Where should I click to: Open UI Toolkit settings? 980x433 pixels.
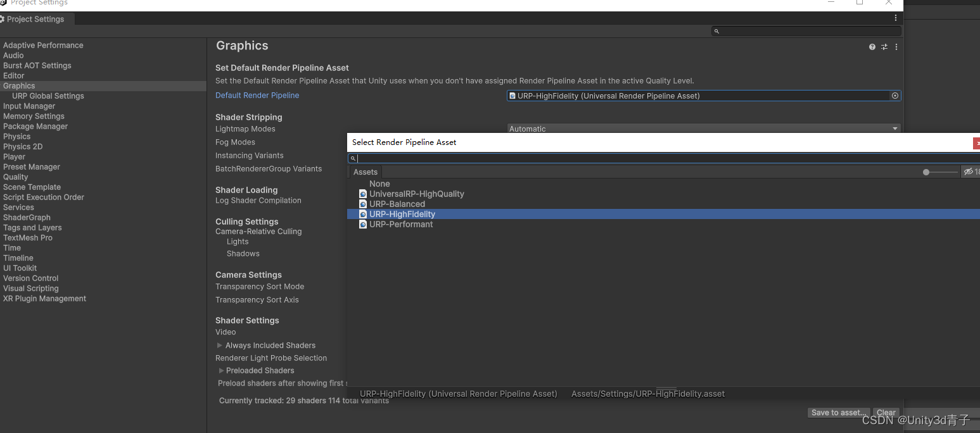coord(20,268)
